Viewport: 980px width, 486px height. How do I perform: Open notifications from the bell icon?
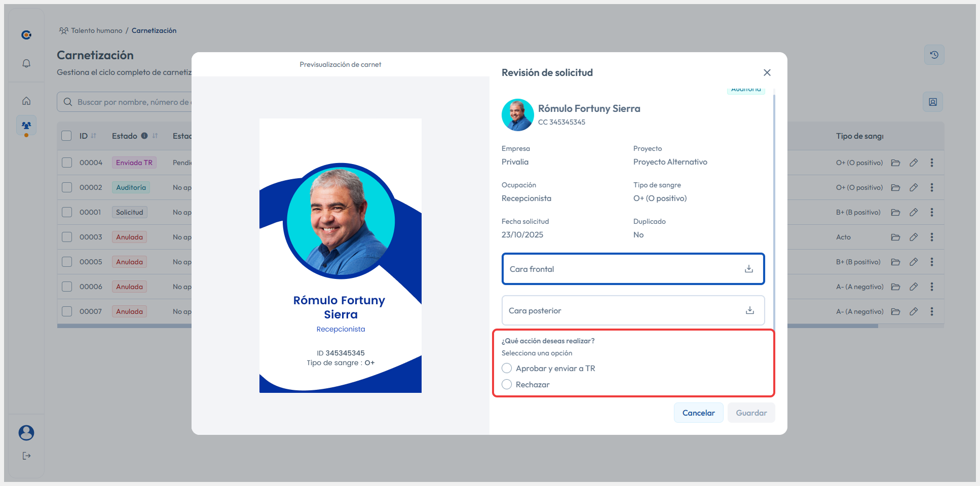pos(26,63)
